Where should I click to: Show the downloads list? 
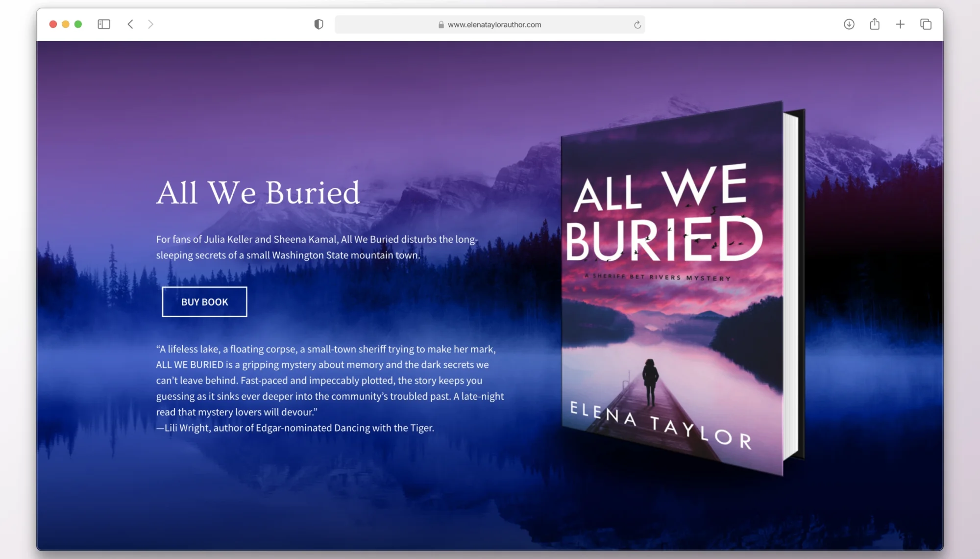point(849,24)
